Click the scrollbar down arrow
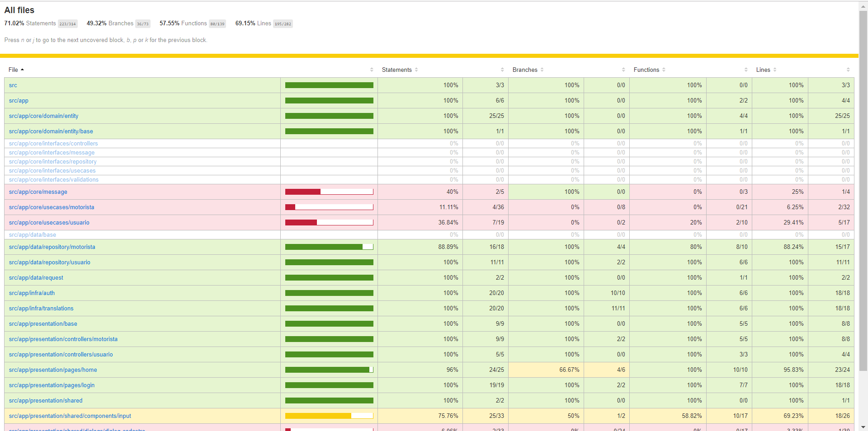The height and width of the screenshot is (431, 868). (x=863, y=426)
